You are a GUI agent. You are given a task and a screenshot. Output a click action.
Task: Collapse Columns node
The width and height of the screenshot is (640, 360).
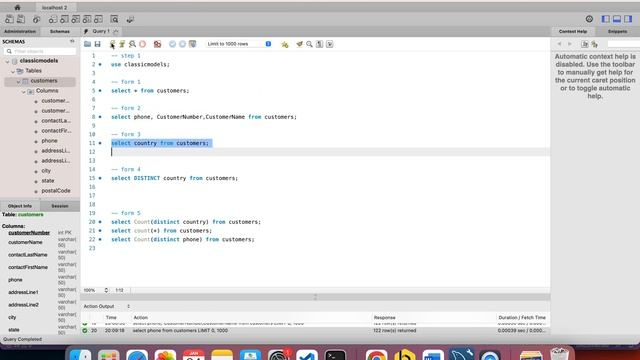coord(24,91)
